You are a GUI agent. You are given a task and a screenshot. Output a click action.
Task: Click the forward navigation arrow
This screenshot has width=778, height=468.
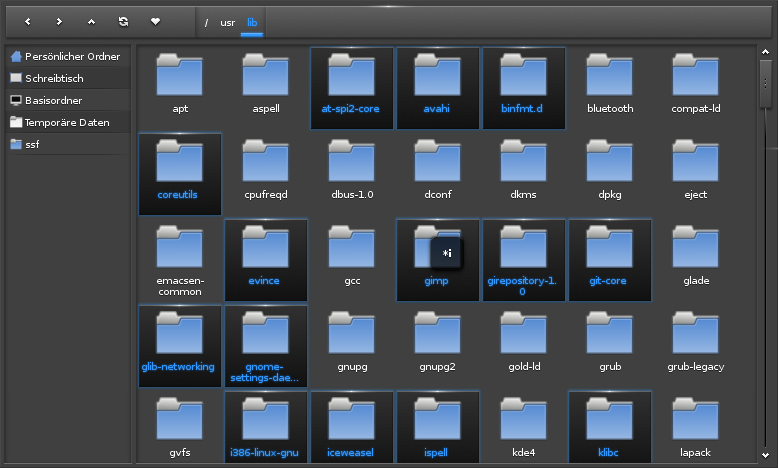click(59, 20)
